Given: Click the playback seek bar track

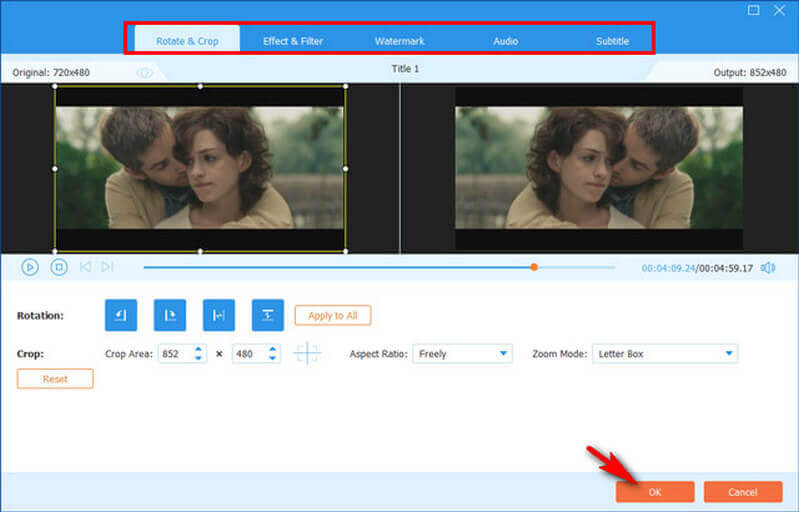Looking at the screenshot, I should 380,267.
